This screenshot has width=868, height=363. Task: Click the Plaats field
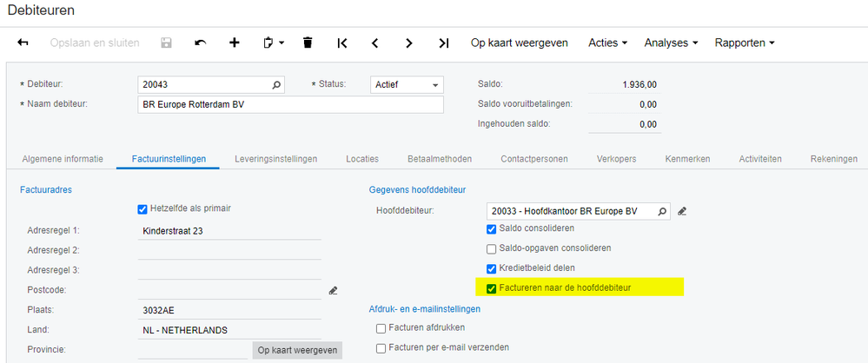click(229, 310)
